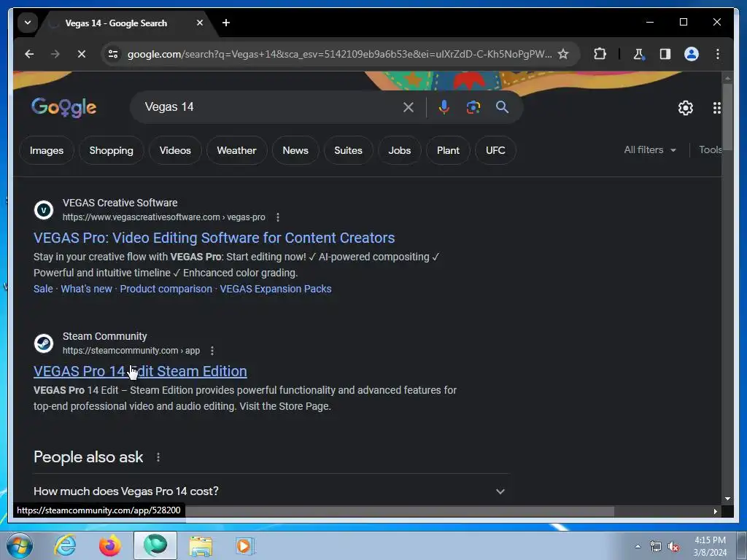747x560 pixels.
Task: Open VEGAS Pro 14 Edit Steam Edition link
Action: click(x=140, y=371)
